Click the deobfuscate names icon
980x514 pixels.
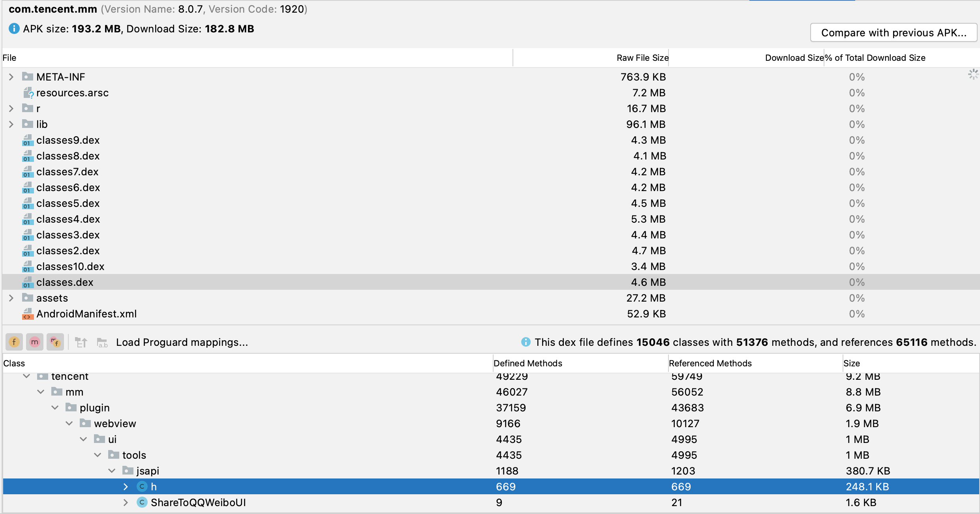(x=102, y=342)
